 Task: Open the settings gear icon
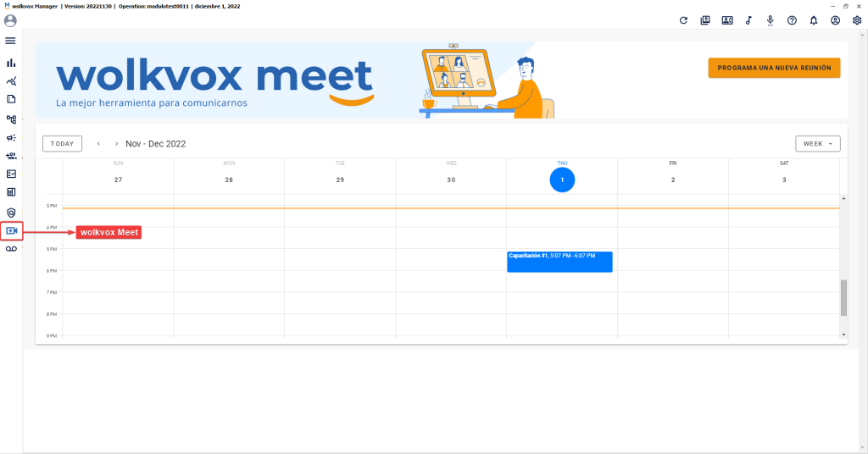857,20
